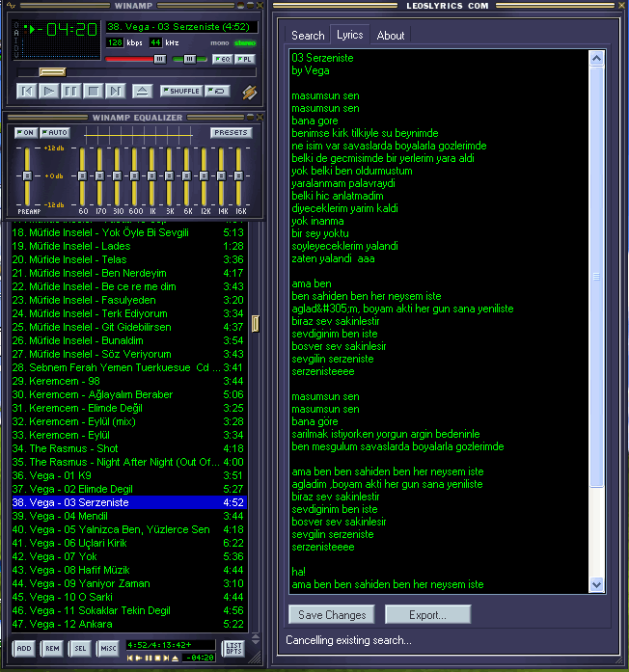Screen dimensions: 629x672
Task: Turn the equalizer ON button
Action: [26, 133]
